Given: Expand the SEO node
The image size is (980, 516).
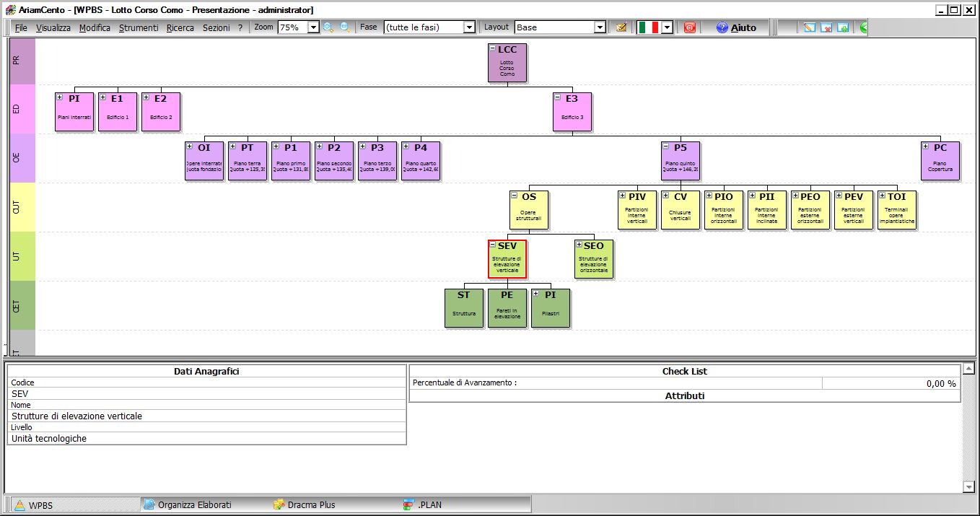Looking at the screenshot, I should 579,245.
